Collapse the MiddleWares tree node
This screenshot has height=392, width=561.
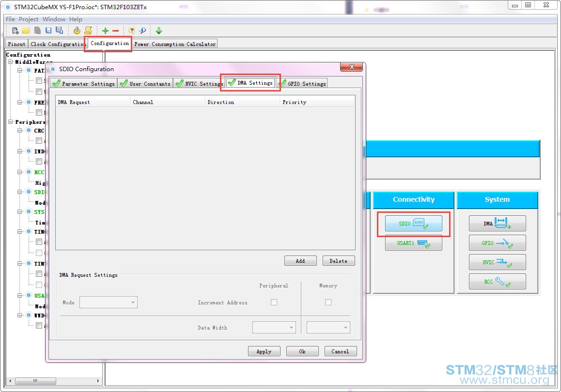11,62
